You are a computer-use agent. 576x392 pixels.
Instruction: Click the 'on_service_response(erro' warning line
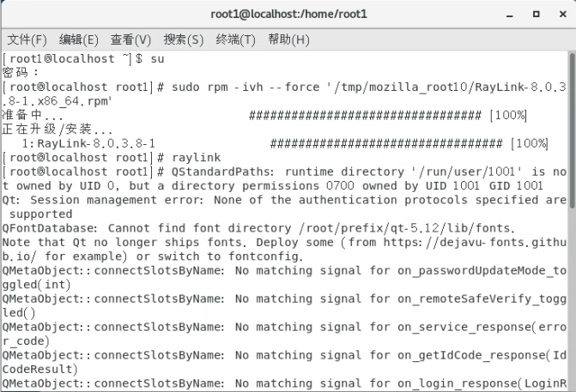(284, 327)
